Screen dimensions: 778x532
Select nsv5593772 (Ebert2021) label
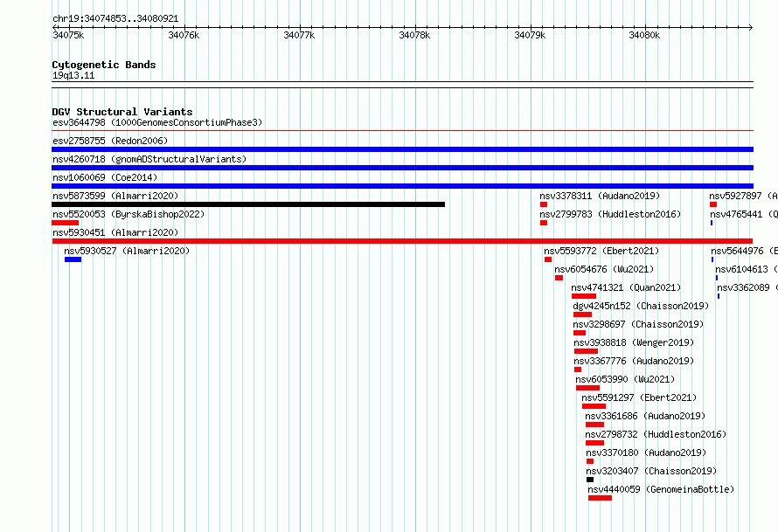[601, 251]
